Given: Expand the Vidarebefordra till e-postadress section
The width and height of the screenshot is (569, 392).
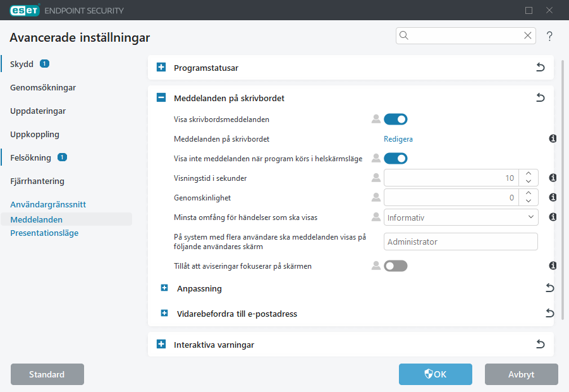Looking at the screenshot, I should pyautogui.click(x=164, y=313).
